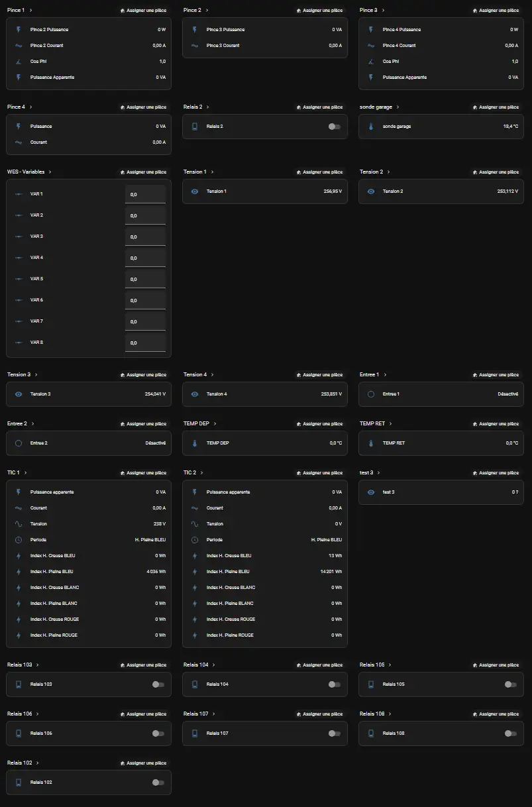Click the thermometer icon for TEMP DEP
The width and height of the screenshot is (532, 807).
click(x=195, y=443)
